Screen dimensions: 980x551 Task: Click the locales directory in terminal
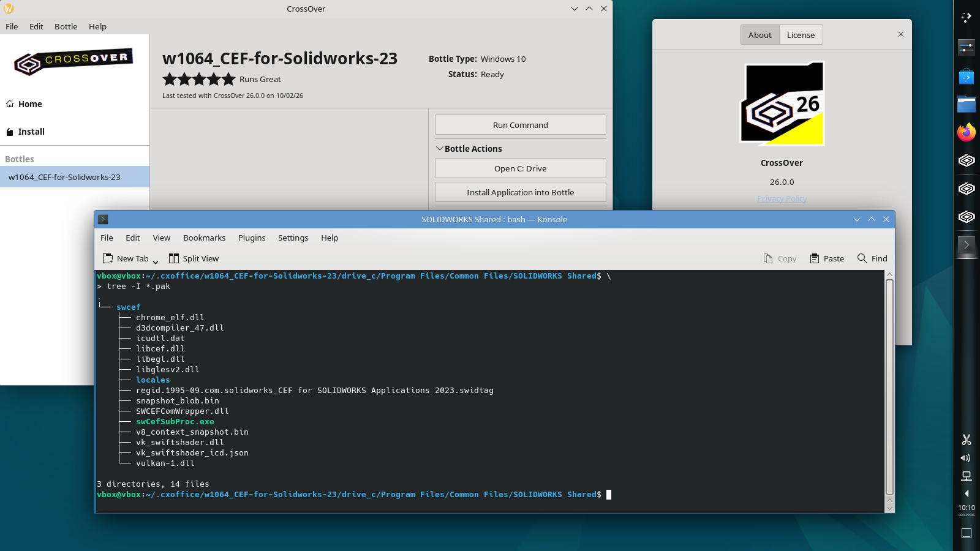(x=153, y=380)
